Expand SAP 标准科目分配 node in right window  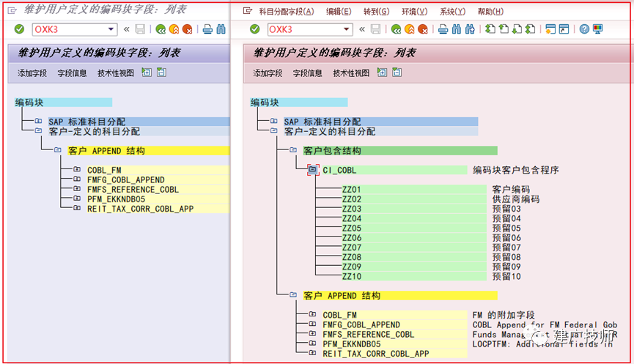274,120
